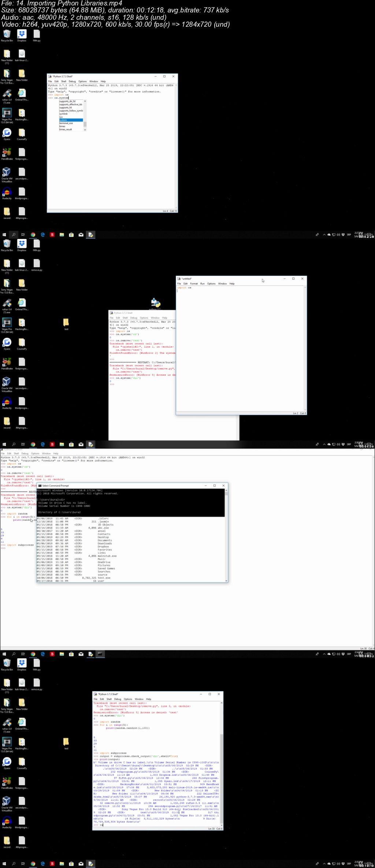Click the Recycle Bin icon in the 00:02:28 frame
This screenshot has height=868, width=375.
(7, 36)
